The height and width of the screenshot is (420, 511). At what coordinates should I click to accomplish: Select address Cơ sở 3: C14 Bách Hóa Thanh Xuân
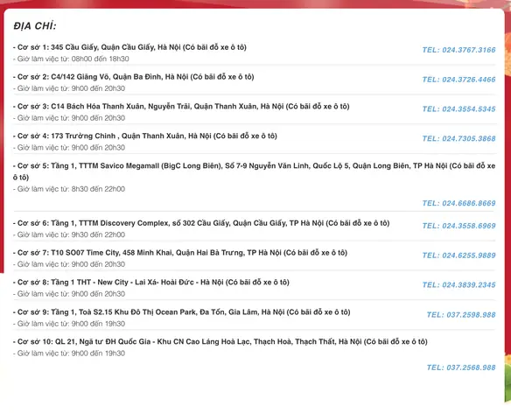pyautogui.click(x=181, y=107)
